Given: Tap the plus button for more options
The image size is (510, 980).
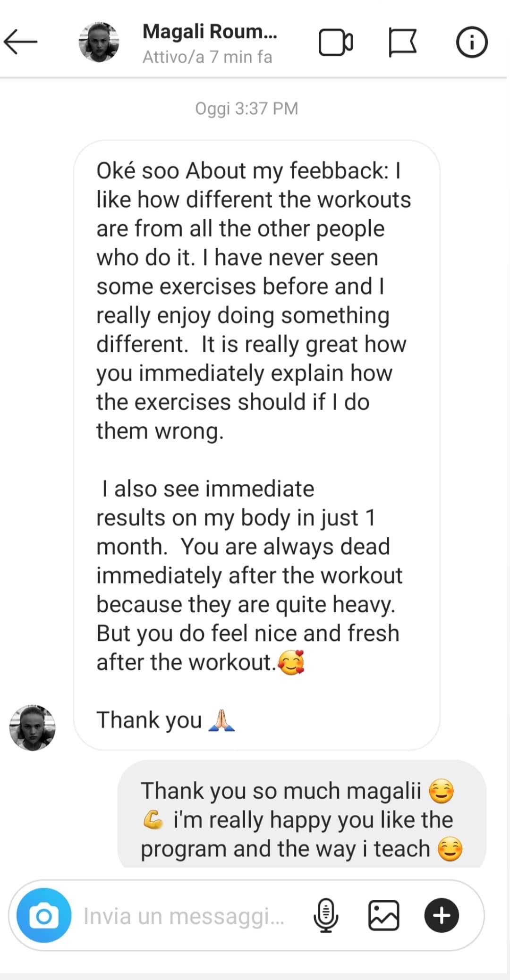Looking at the screenshot, I should coord(442,915).
